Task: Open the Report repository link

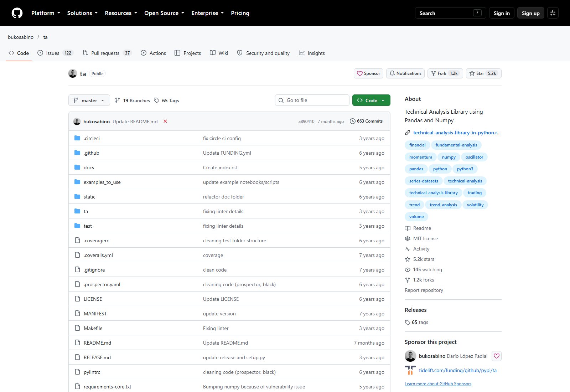Action: pyautogui.click(x=424, y=290)
